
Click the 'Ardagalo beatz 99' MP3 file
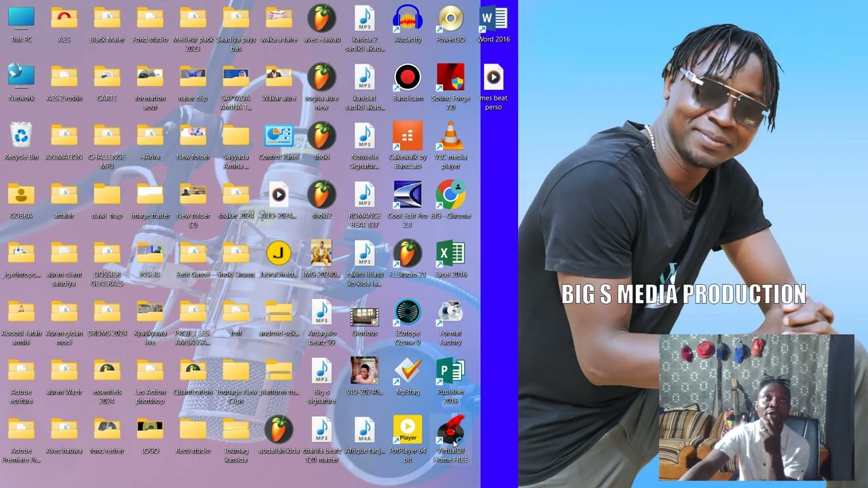click(x=322, y=312)
